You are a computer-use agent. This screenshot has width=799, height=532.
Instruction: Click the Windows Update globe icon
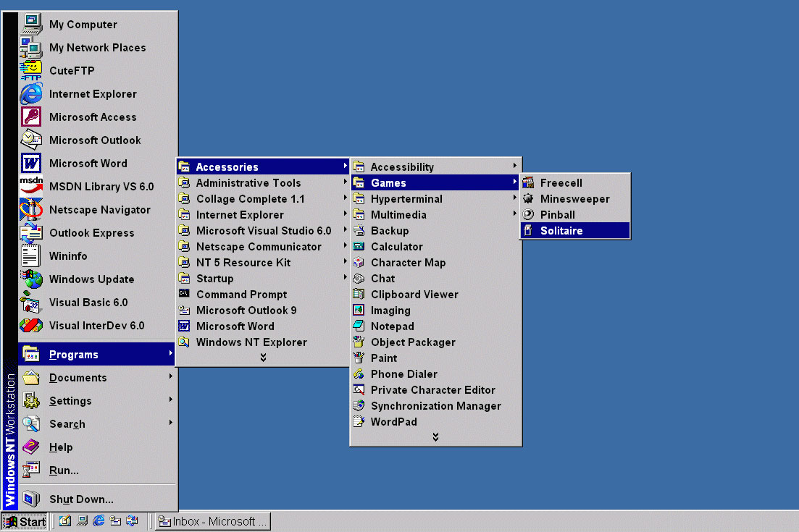click(x=31, y=279)
